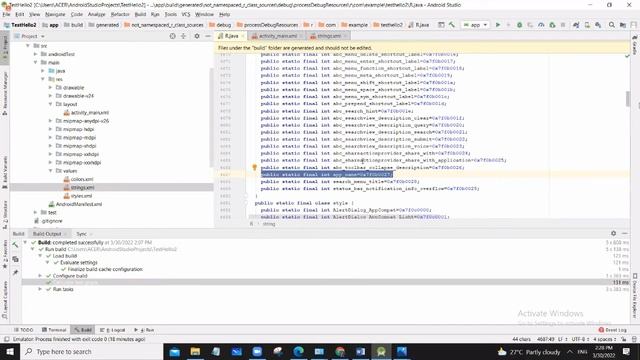
Task: Open File Explorer in Windows taskbar
Action: [x=195, y=351]
